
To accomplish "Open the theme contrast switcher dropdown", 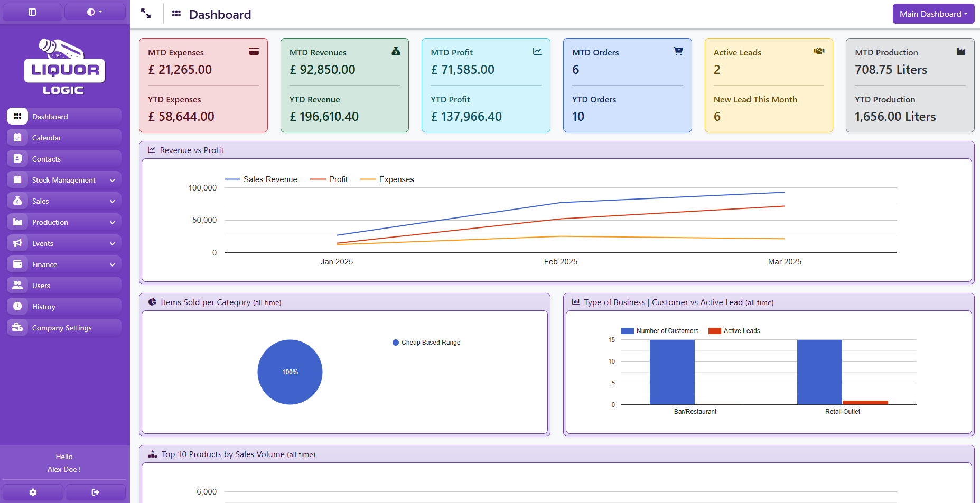I will [x=95, y=12].
